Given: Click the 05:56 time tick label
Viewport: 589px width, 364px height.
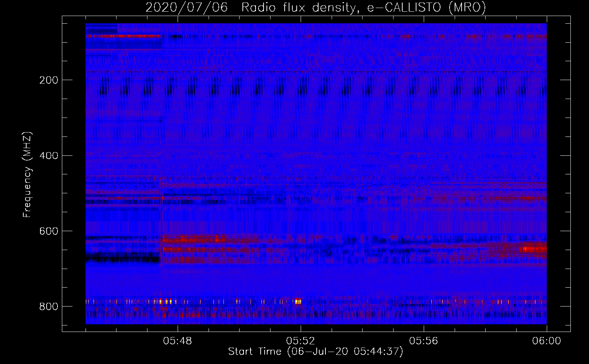Looking at the screenshot, I should point(423,341).
